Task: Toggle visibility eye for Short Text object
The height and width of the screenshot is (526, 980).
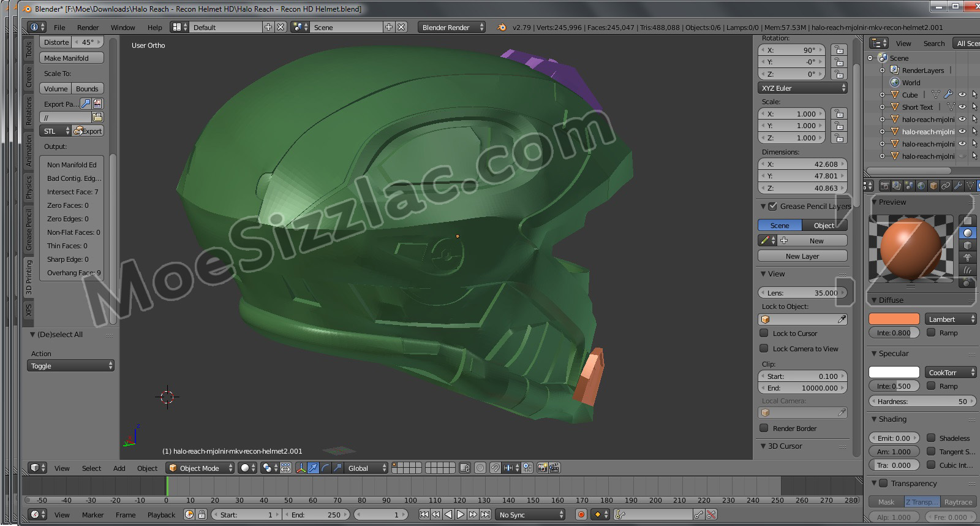Action: click(x=962, y=107)
